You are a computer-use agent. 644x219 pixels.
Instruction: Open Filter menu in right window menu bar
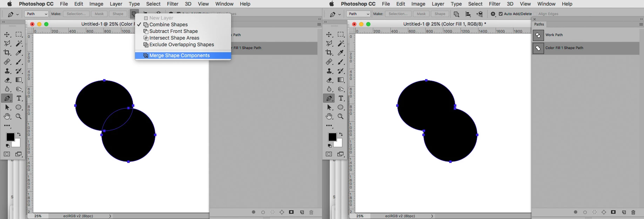pyautogui.click(x=495, y=4)
